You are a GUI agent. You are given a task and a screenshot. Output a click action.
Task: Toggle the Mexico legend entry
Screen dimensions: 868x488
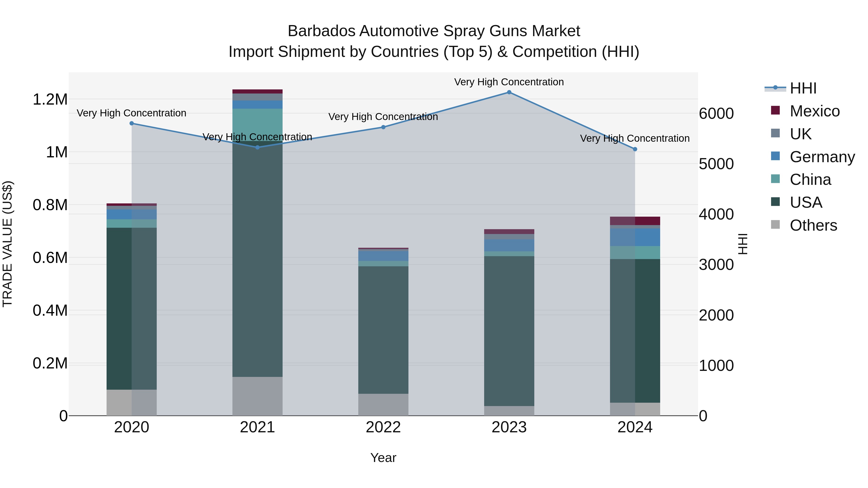[x=805, y=111]
